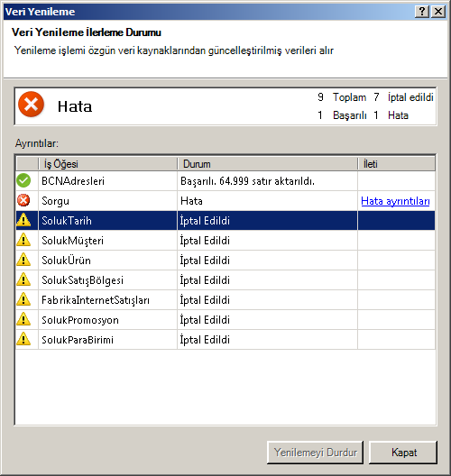Click the Kapat button

click(403, 453)
